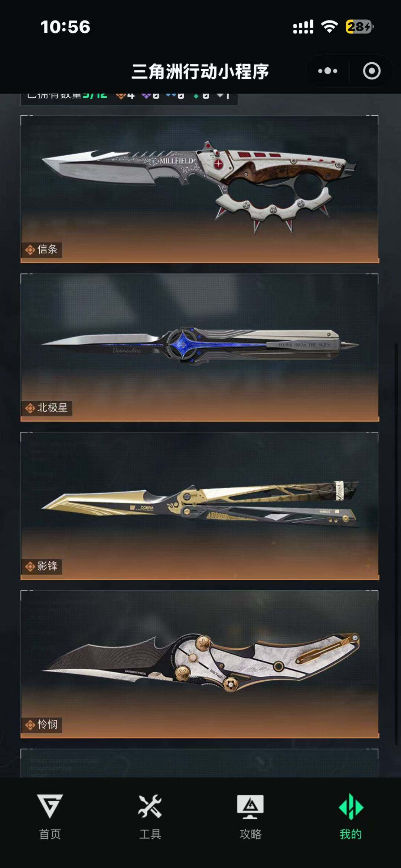
Task: Select the 影锋 gold butterfly knife card
Action: [200, 505]
